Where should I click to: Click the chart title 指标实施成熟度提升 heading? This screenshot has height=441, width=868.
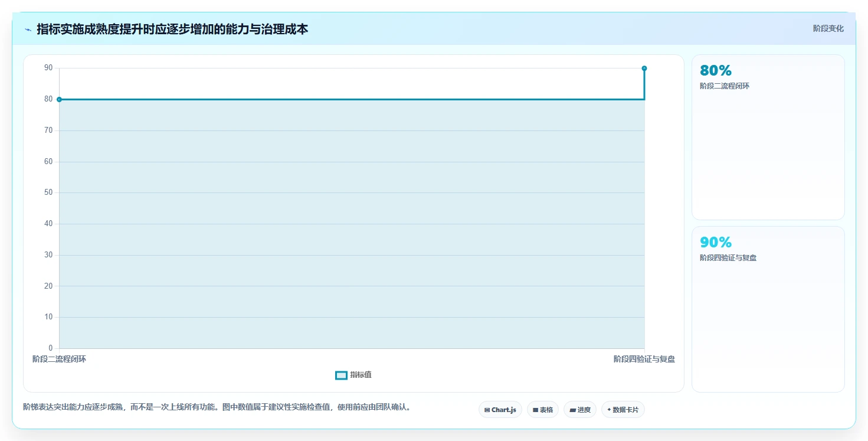pyautogui.click(x=172, y=29)
